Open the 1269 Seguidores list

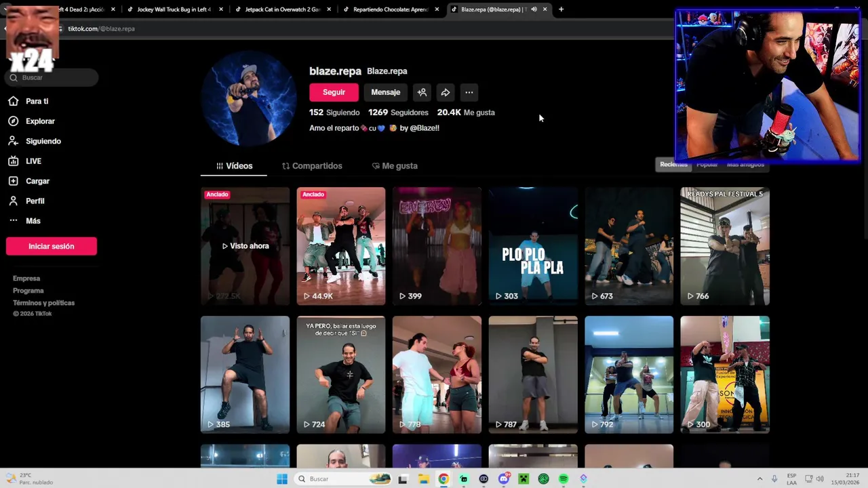point(398,113)
